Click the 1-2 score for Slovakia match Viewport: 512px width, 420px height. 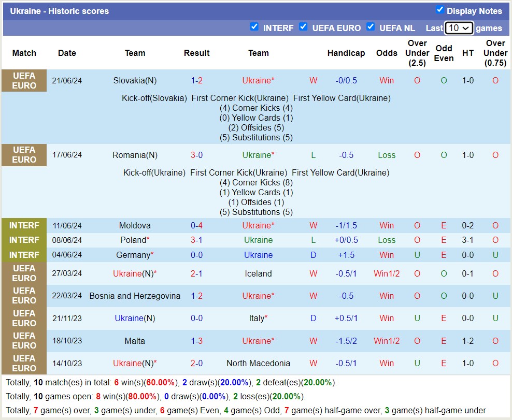click(196, 80)
